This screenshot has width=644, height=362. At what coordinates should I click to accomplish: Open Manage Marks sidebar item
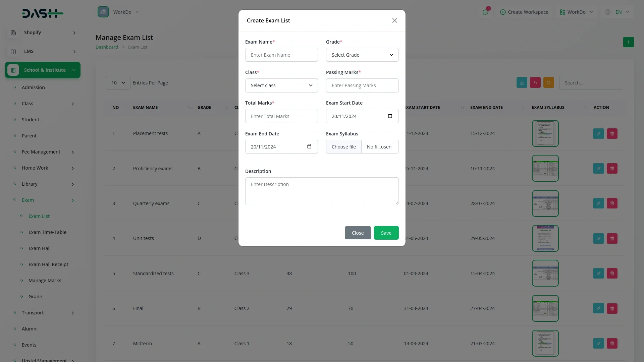coord(45,281)
